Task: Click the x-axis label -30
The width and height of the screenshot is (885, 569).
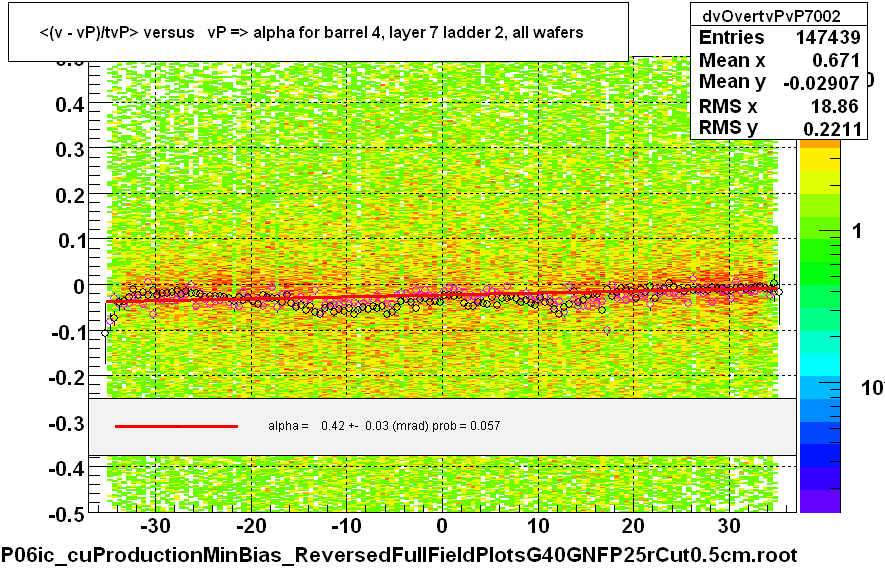Action: (x=155, y=526)
